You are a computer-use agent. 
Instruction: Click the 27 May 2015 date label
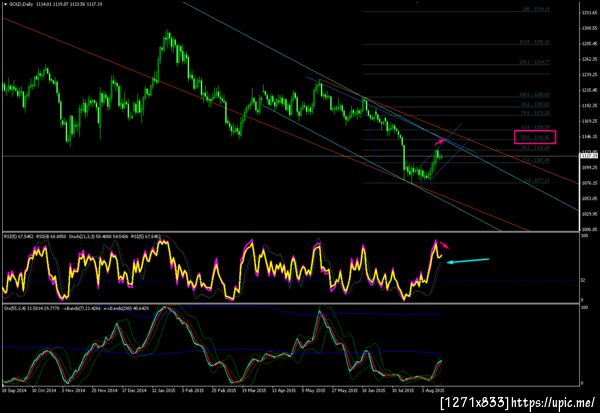pyautogui.click(x=344, y=390)
